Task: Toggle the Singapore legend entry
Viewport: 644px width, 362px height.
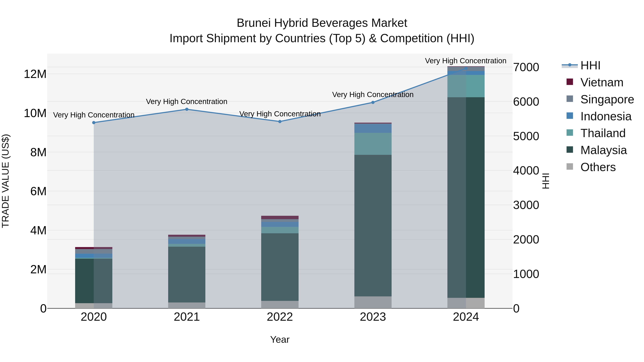Action: coord(600,99)
